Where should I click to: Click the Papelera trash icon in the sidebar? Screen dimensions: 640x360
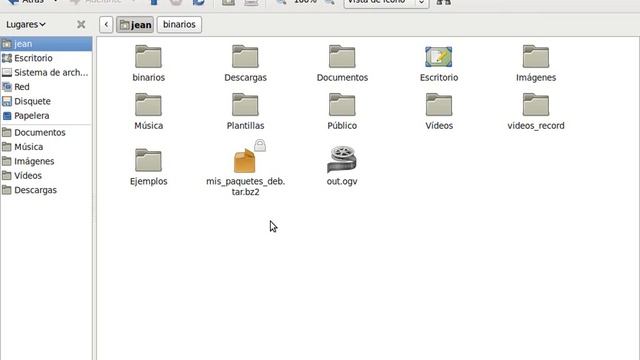7,116
